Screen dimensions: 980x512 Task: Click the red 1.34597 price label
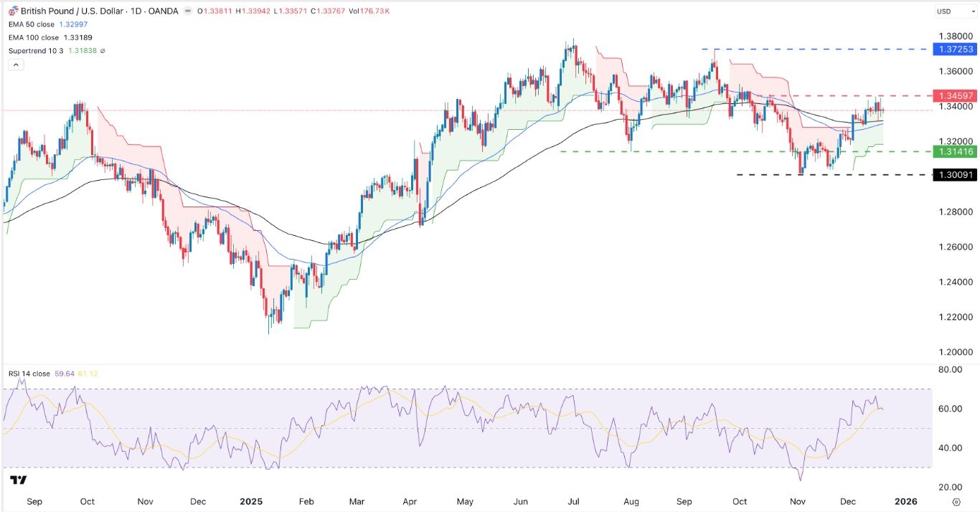click(951, 95)
